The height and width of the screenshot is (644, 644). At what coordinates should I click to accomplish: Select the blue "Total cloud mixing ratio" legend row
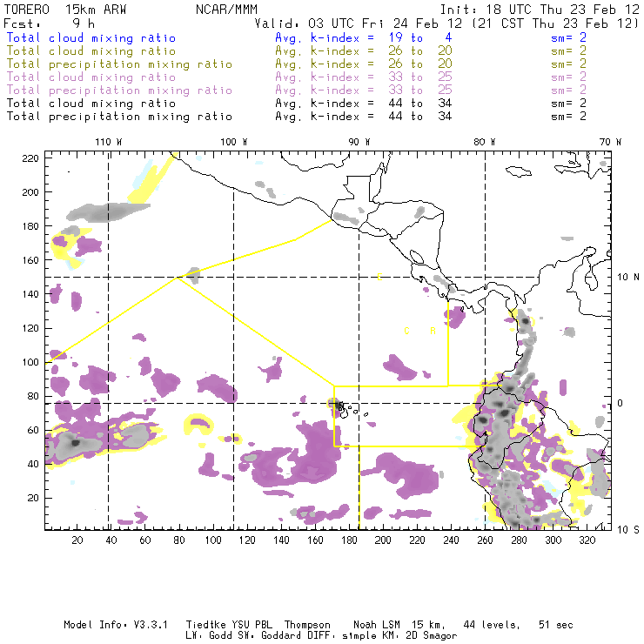tap(91, 38)
